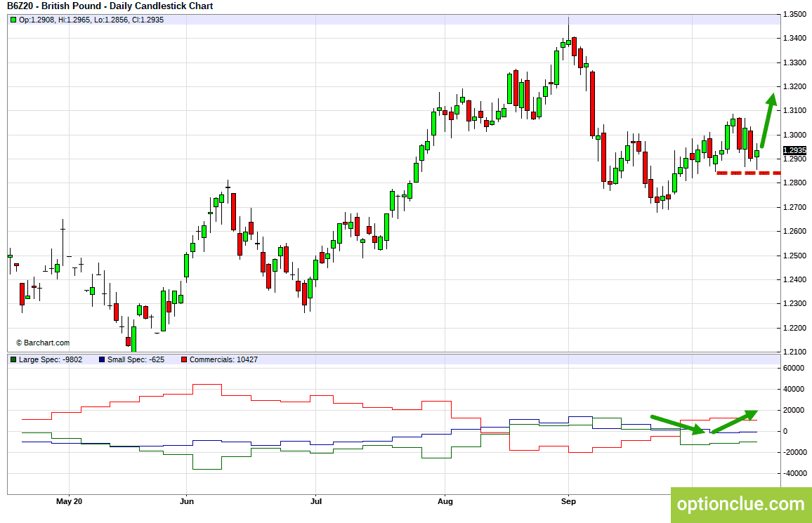The image size is (812, 523).
Task: Click the 20000 indicator axis label
Action: 794,410
